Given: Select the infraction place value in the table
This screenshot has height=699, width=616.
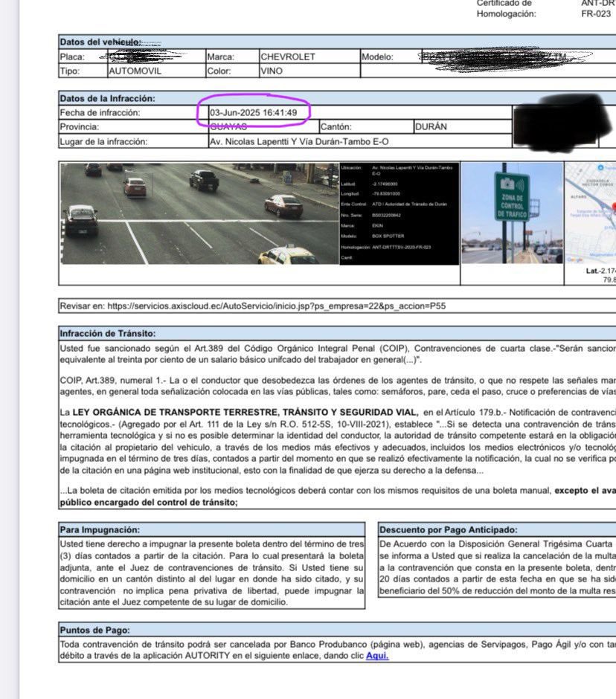Looking at the screenshot, I should [x=299, y=142].
